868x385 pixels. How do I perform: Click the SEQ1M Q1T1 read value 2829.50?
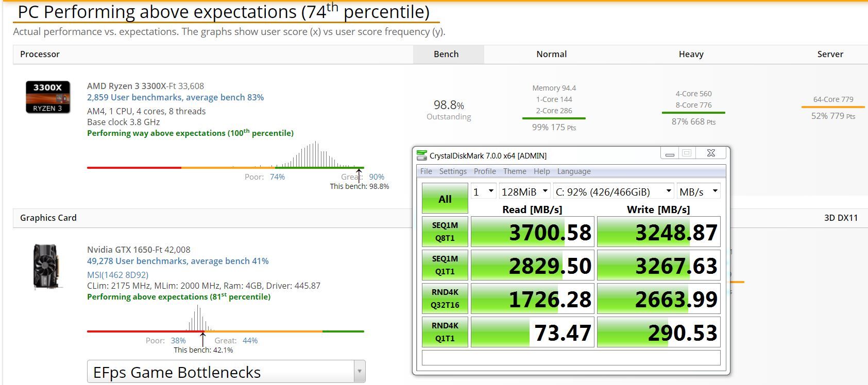533,265
